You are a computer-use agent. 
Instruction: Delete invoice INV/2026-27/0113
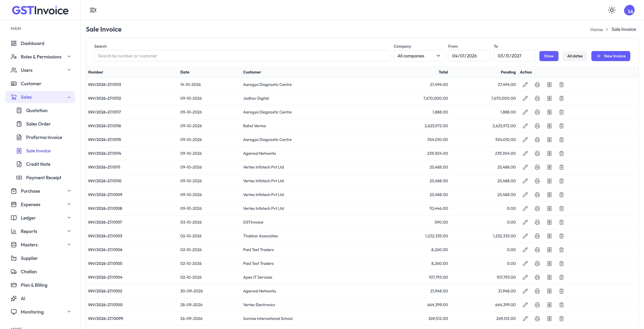[x=561, y=85]
